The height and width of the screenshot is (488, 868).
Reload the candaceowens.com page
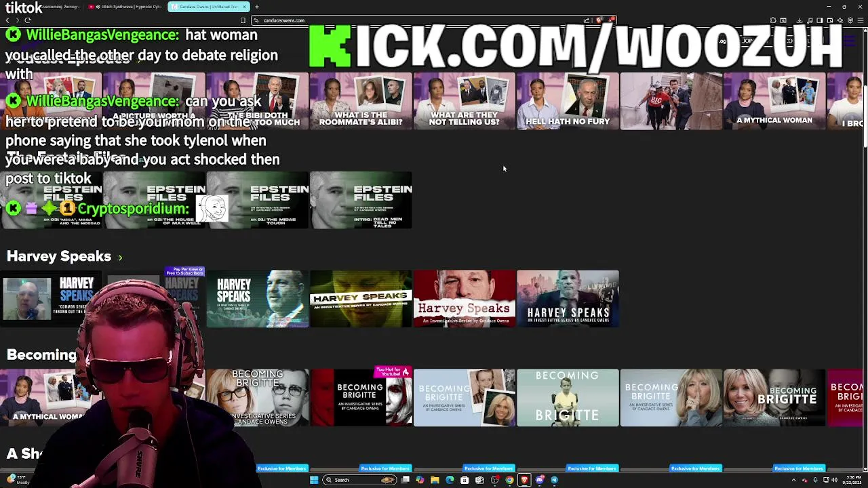[x=28, y=20]
